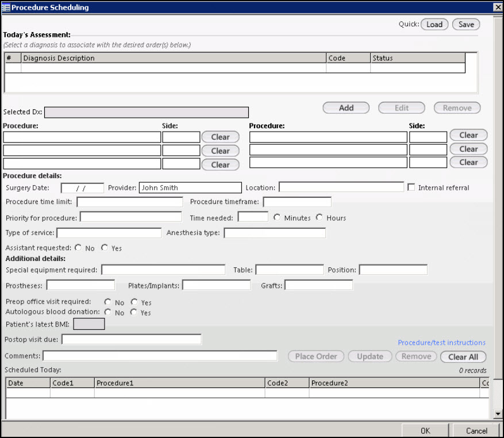The height and width of the screenshot is (438, 504).
Task: Click the Code1 column header
Action: 72,383
